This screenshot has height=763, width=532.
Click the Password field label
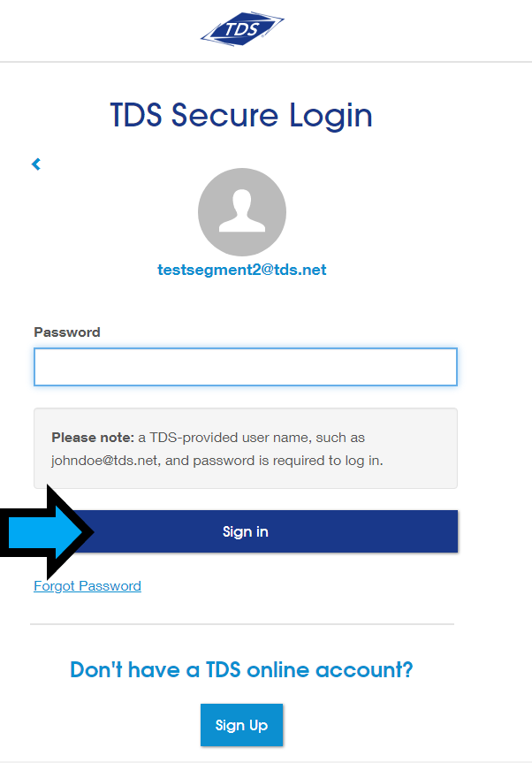point(67,332)
